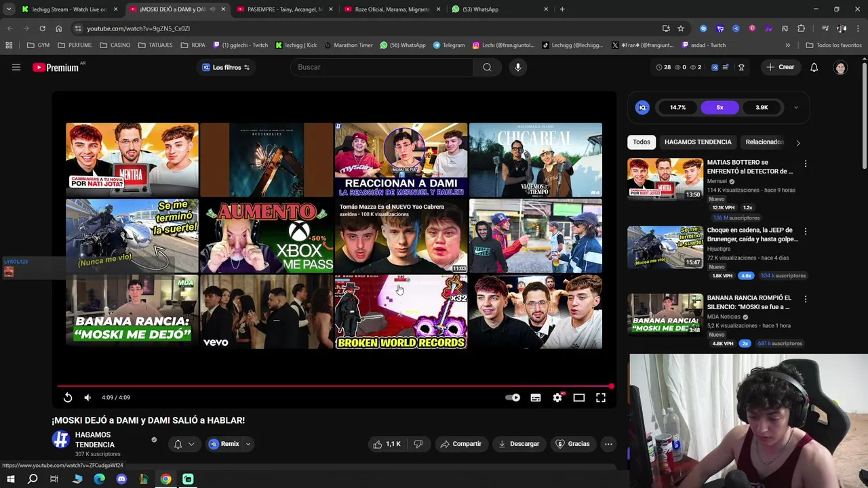This screenshot has width=868, height=488.
Task: Open the CASINO bookmarks folder
Action: point(115,45)
